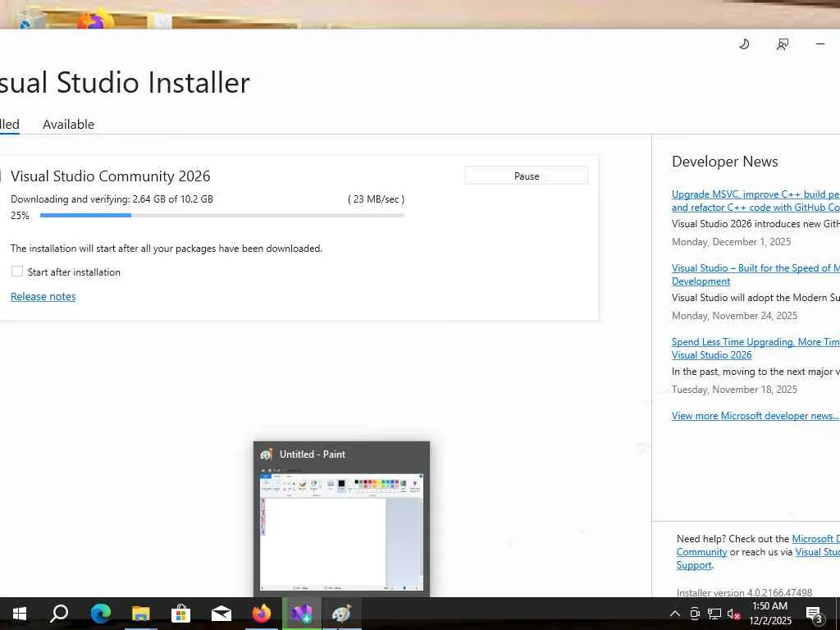Viewport: 840px width, 630px height.
Task: Open Microsoft Store from the taskbar
Action: tap(181, 614)
